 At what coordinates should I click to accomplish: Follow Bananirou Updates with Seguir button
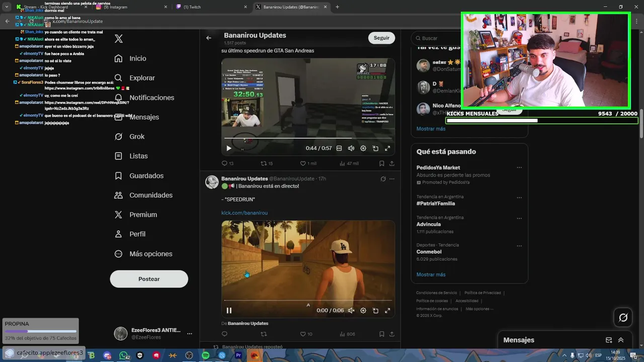[381, 38]
